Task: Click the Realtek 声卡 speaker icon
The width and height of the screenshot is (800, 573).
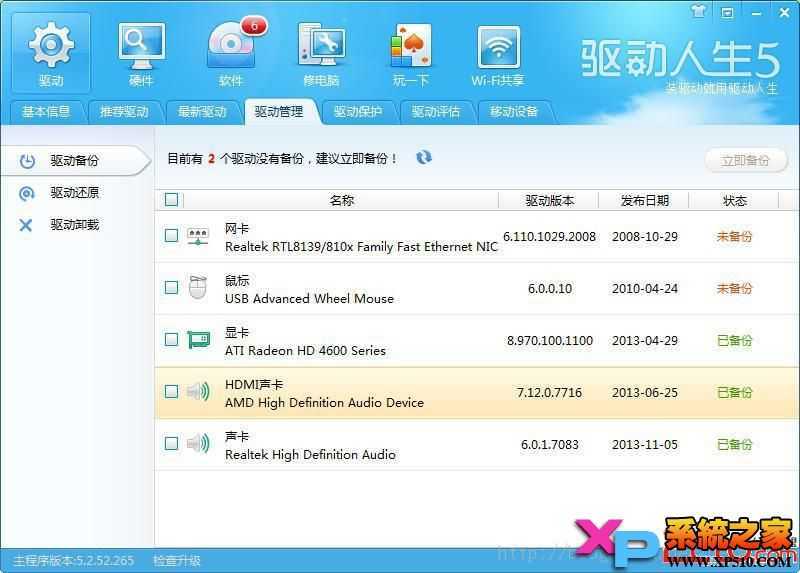Action: (198, 443)
